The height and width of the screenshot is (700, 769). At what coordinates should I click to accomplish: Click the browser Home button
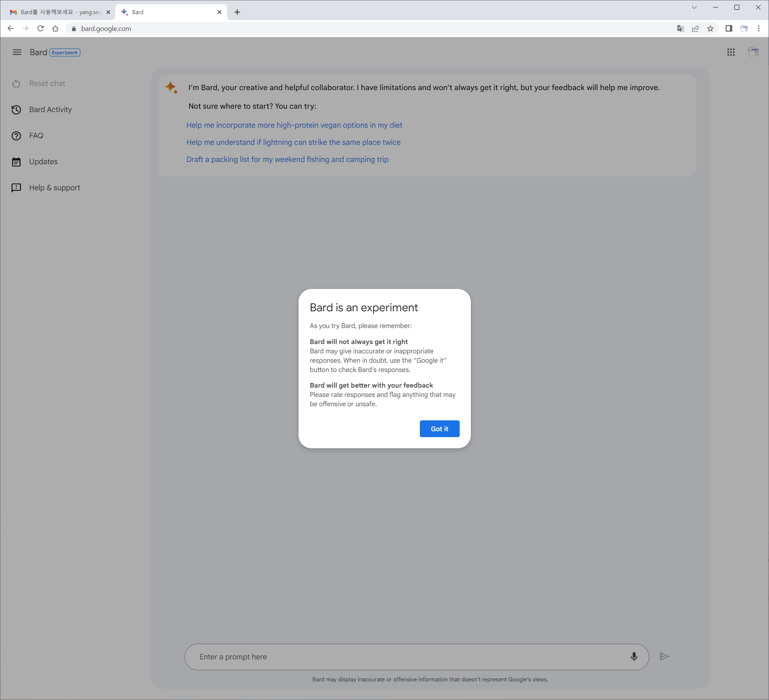55,28
